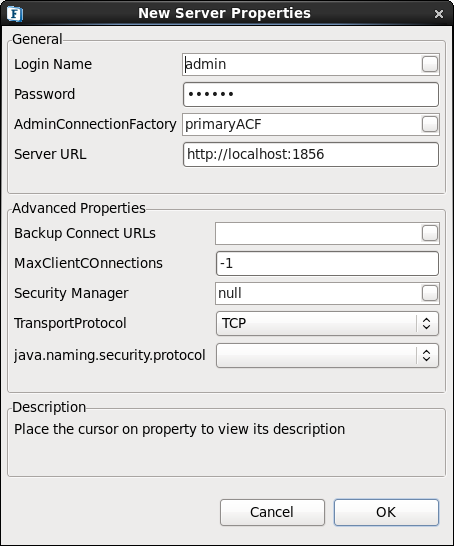Click into the Password field

[311, 94]
